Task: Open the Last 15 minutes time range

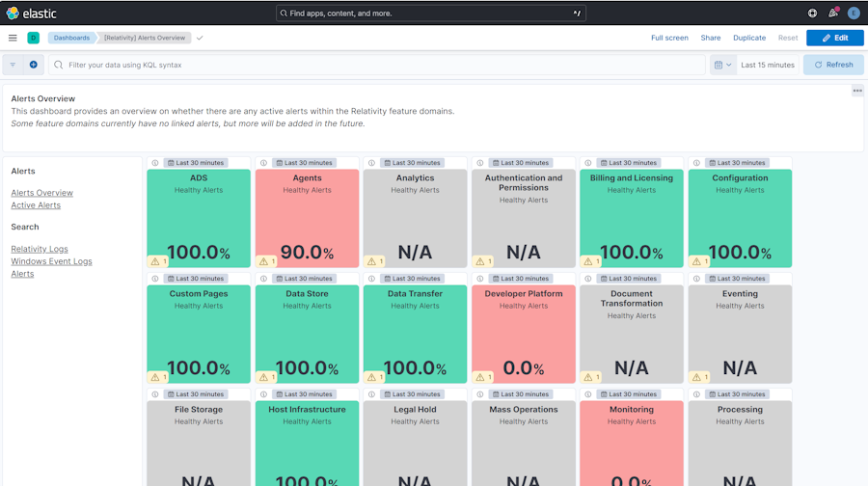Action: tap(768, 65)
